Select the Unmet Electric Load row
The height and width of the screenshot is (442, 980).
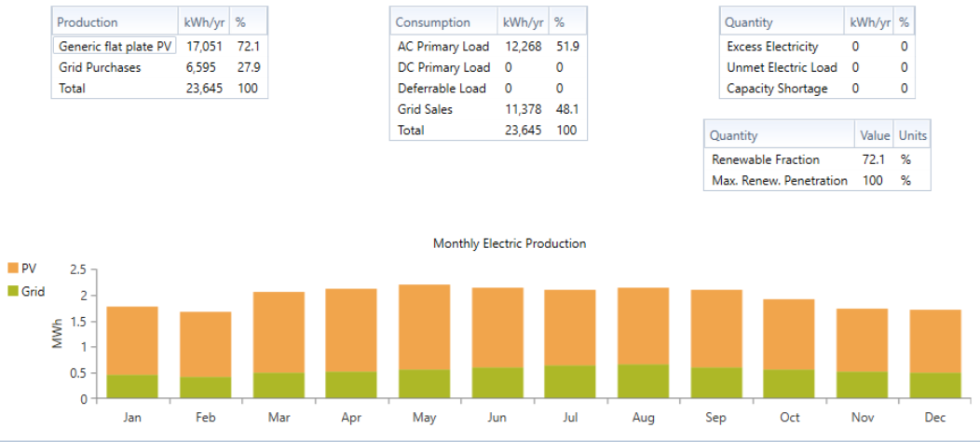tap(817, 68)
